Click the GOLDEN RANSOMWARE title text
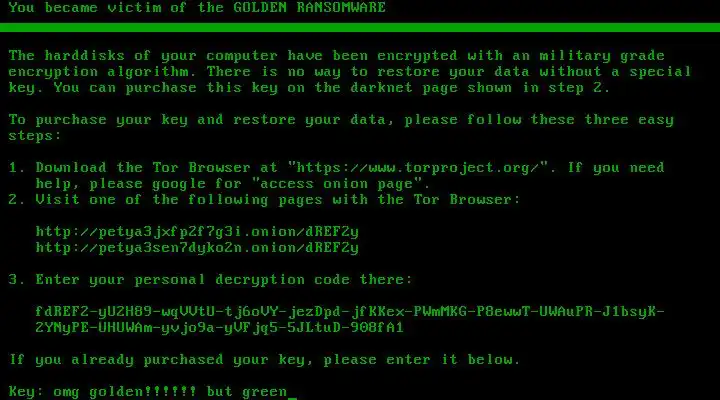Screen dimensions: 720x400 [x=309, y=7]
